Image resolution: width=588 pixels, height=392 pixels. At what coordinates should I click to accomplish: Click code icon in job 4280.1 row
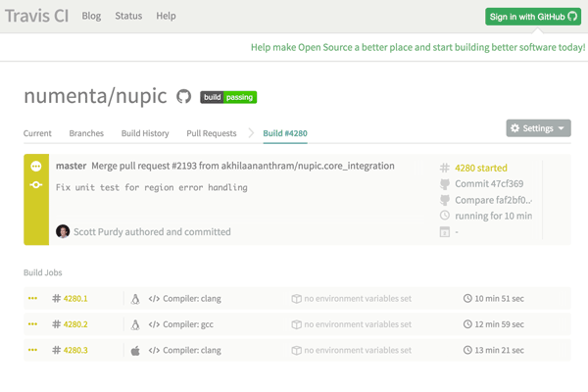click(154, 299)
